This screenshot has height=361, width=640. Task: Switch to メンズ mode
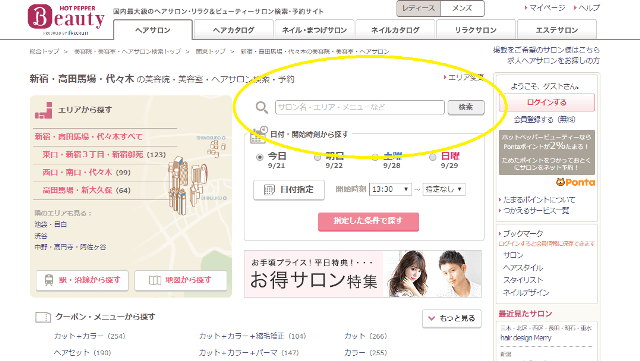point(462,8)
